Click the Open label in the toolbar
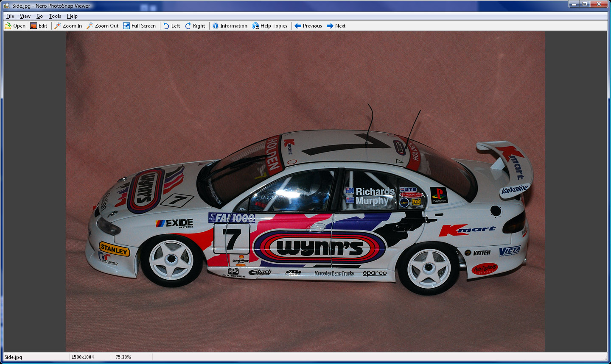 [20, 26]
